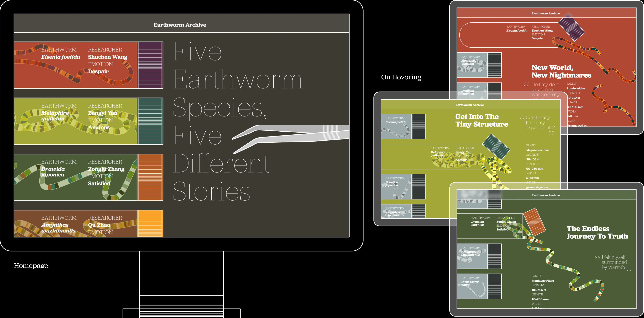
Task: Click researcher name Zonglu Zhang on homepage
Action: tap(106, 169)
